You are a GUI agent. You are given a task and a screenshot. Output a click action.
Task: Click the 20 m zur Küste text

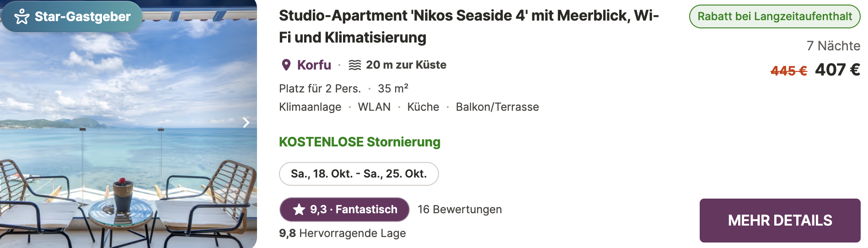406,65
